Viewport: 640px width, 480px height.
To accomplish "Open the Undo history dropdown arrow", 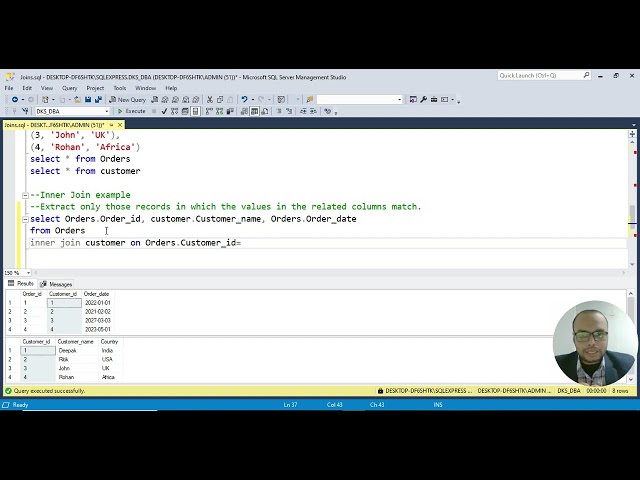I will pyautogui.click(x=253, y=100).
